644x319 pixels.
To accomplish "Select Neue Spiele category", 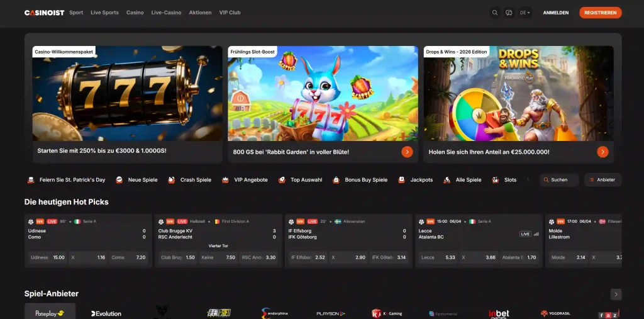I will click(x=138, y=180).
